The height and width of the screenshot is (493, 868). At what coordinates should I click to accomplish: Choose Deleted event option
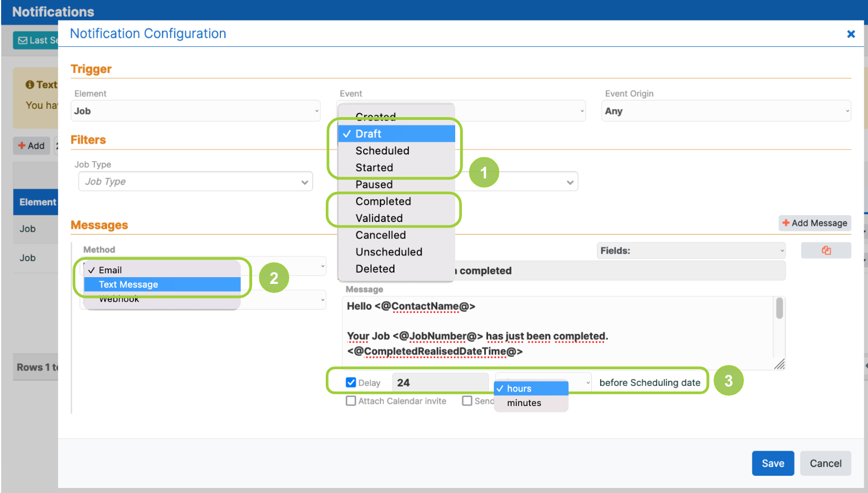[x=397, y=268]
